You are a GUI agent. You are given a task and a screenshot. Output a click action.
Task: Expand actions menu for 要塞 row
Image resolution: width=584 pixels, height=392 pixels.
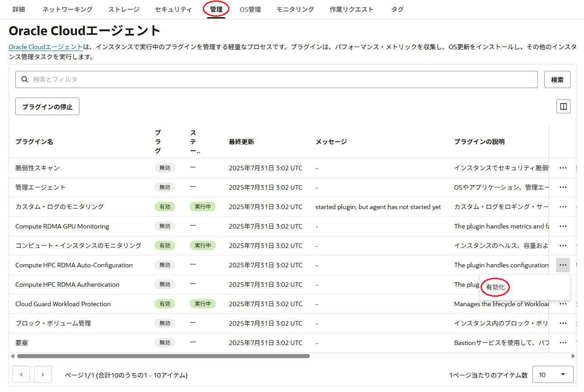tap(563, 343)
